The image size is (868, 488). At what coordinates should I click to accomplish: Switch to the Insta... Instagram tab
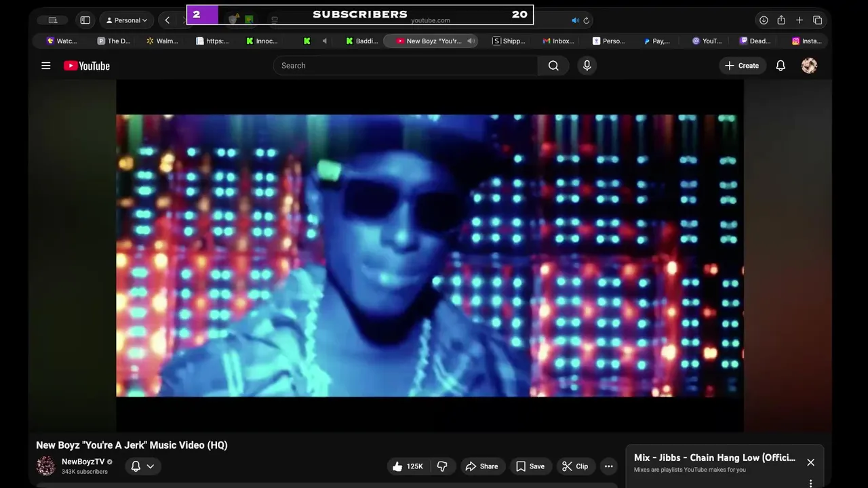click(807, 41)
